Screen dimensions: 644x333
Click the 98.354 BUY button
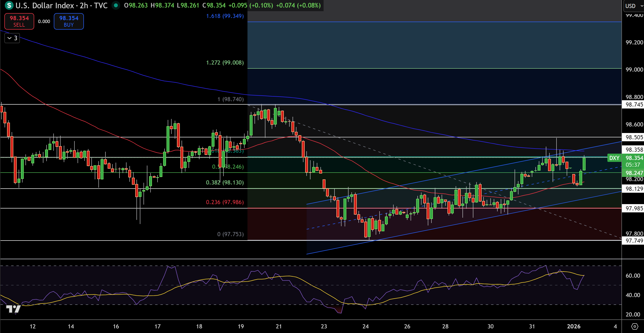pos(69,21)
